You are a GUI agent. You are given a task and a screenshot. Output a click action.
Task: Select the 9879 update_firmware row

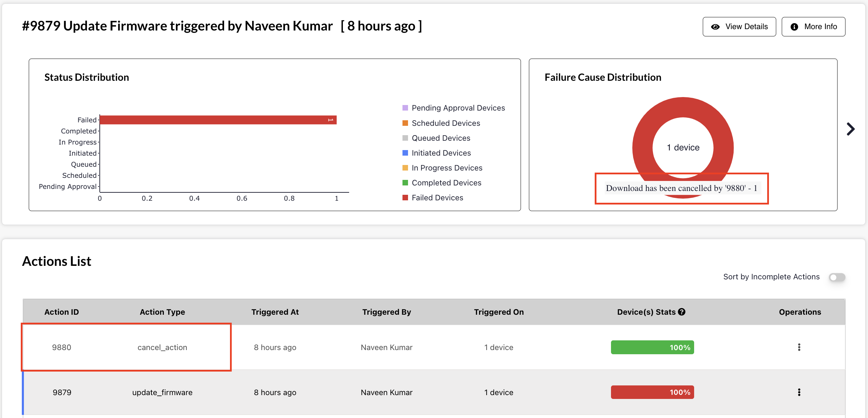(162, 392)
